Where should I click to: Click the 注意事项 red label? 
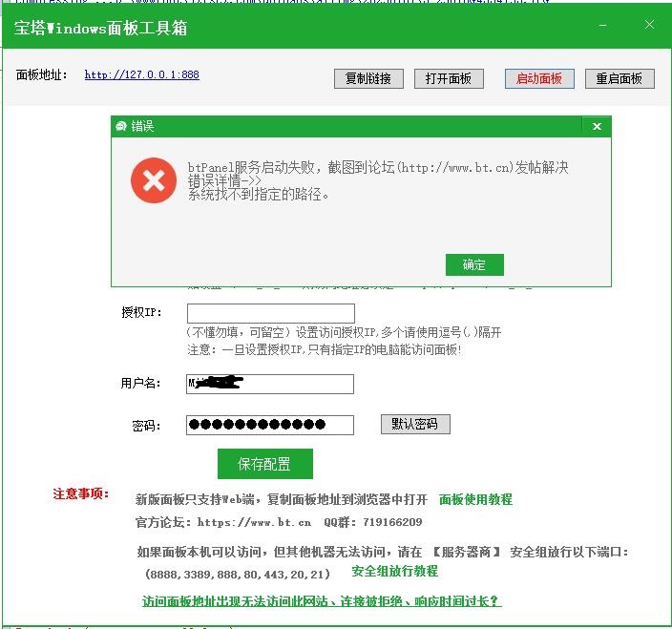click(81, 493)
